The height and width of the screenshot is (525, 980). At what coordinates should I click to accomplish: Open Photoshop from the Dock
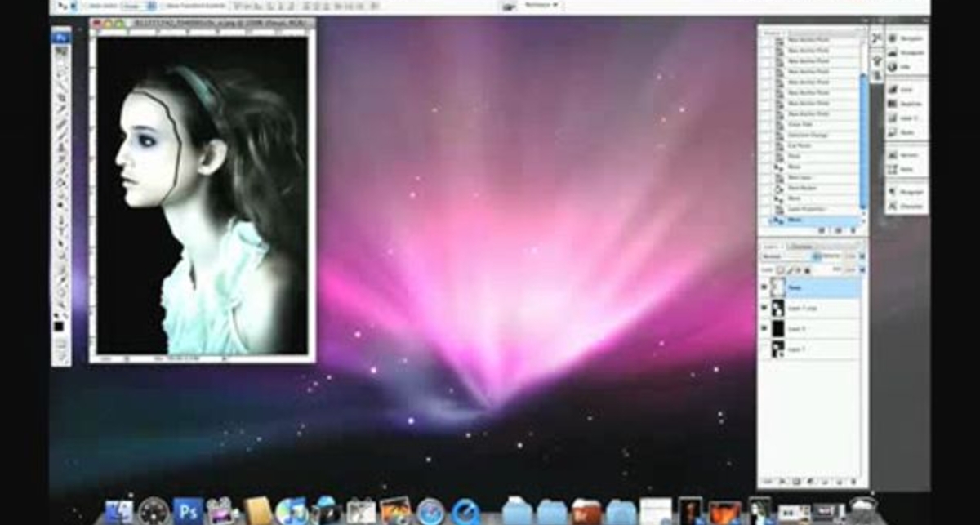[x=187, y=511]
